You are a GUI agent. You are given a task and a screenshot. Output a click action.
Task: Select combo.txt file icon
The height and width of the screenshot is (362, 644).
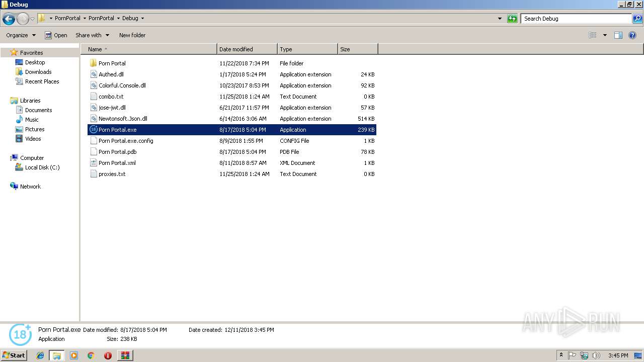(93, 97)
